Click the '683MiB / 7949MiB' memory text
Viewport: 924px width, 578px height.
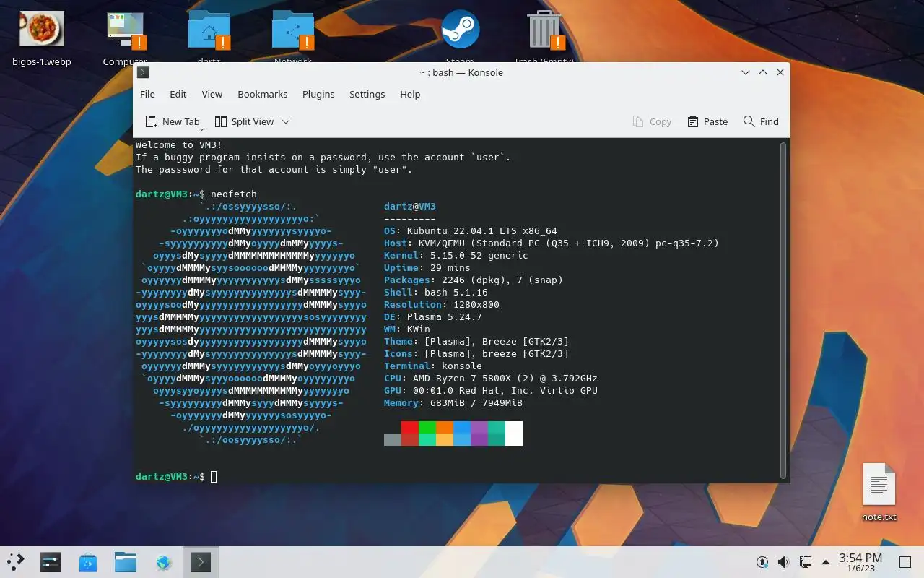coord(476,403)
